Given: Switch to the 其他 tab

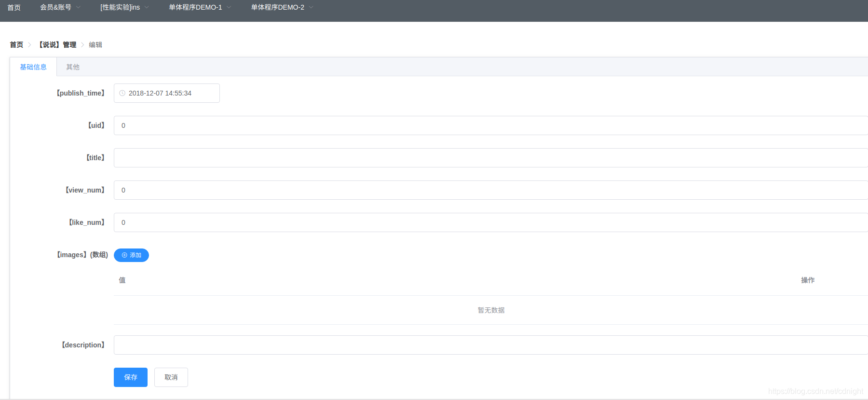Looking at the screenshot, I should 73,67.
